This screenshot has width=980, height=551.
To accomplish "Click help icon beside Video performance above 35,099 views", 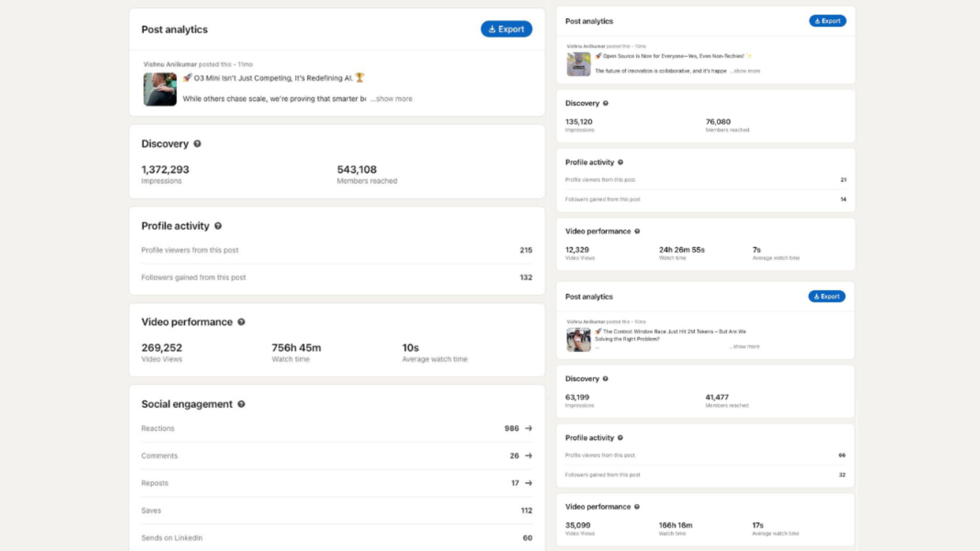I will pyautogui.click(x=636, y=507).
